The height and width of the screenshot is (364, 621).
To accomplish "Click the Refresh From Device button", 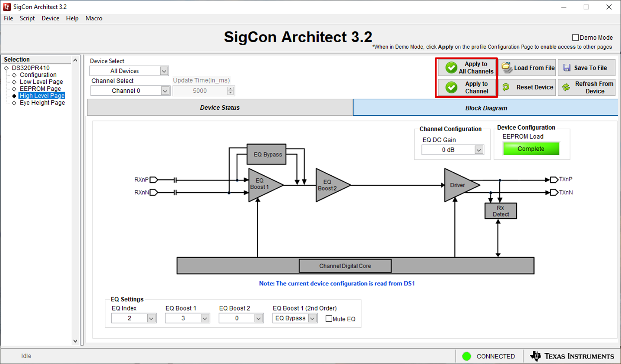I will click(x=586, y=87).
